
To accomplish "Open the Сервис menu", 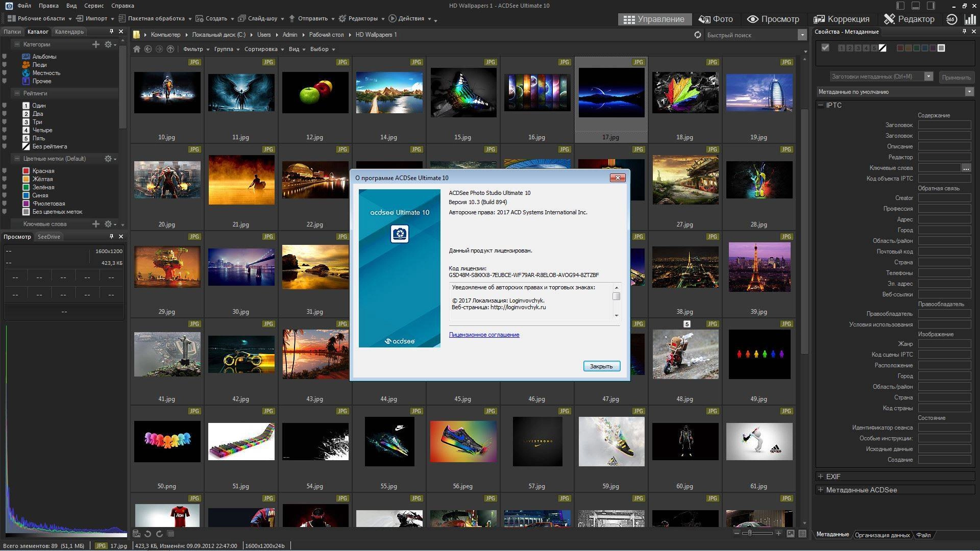I will click(x=93, y=6).
